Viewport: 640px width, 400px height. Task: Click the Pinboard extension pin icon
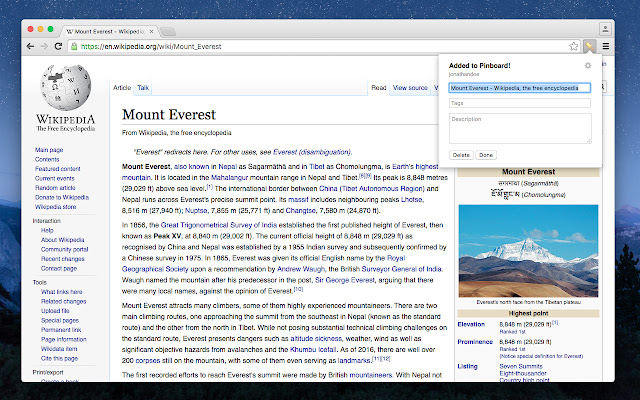coord(589,46)
